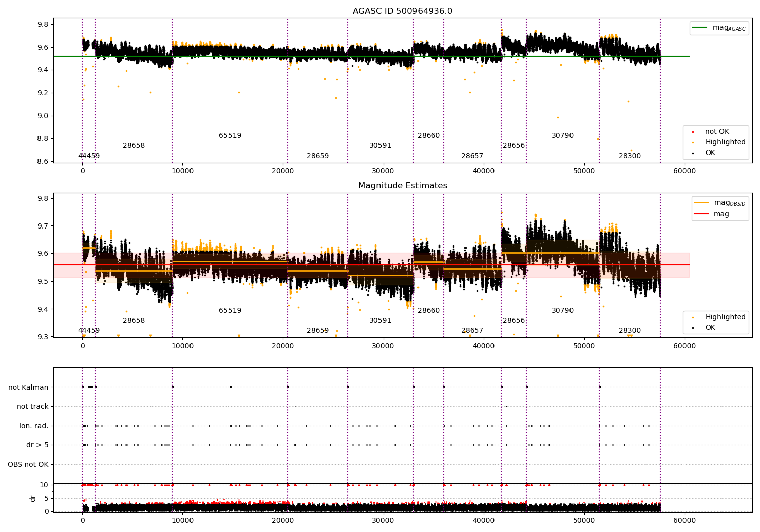Click y-tick 10 on the dr axis

[x=44, y=485]
